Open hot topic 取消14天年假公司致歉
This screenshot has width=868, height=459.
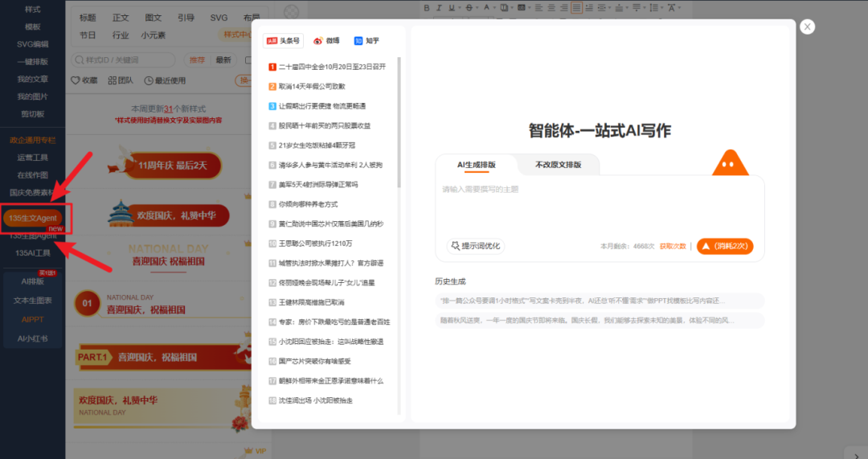pos(312,86)
